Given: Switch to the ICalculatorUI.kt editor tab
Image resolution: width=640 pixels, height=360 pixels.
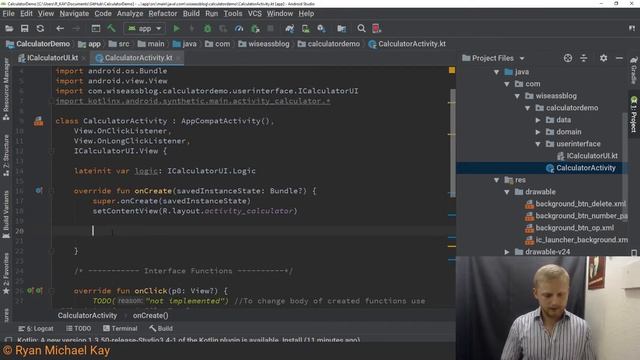Looking at the screenshot, I should (x=52, y=58).
